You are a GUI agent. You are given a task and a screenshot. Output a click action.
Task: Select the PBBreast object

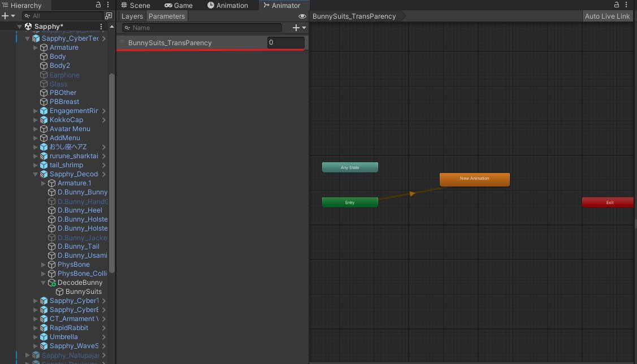click(64, 102)
